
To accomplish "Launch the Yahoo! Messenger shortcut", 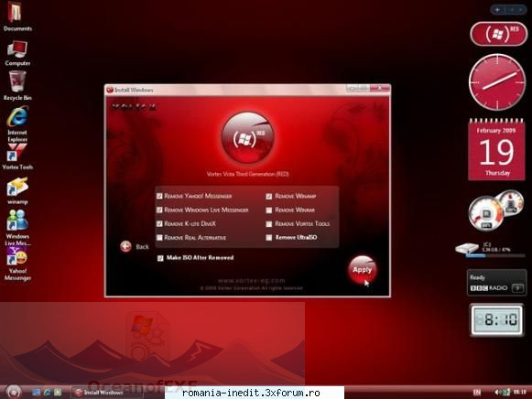I will click(17, 264).
